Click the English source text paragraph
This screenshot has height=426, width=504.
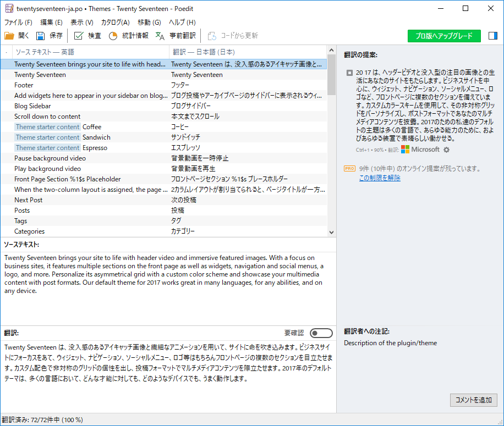pyautogui.click(x=164, y=274)
